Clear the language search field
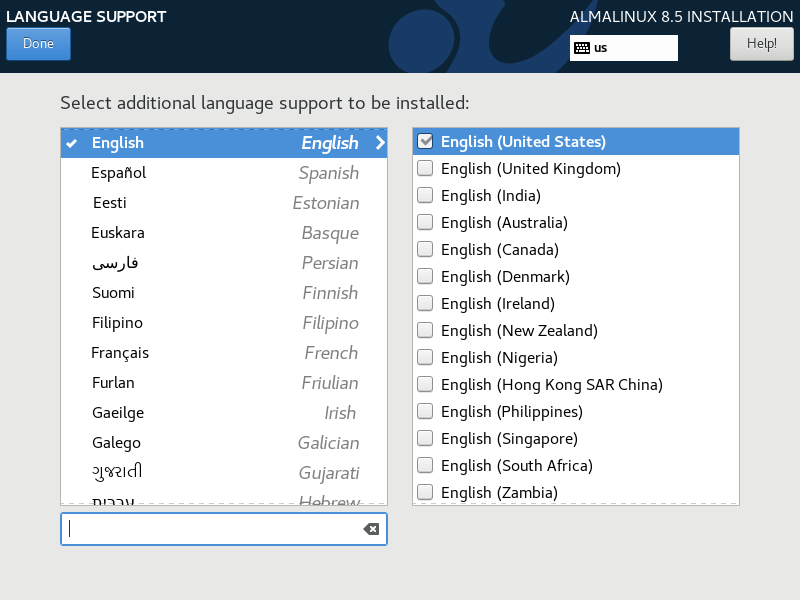This screenshot has width=800, height=600. tap(371, 529)
